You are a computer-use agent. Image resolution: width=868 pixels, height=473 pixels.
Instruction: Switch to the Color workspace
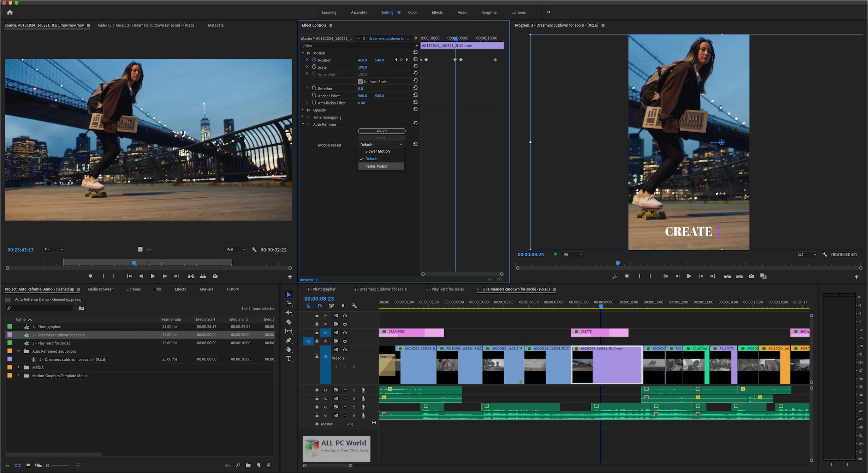(x=412, y=12)
